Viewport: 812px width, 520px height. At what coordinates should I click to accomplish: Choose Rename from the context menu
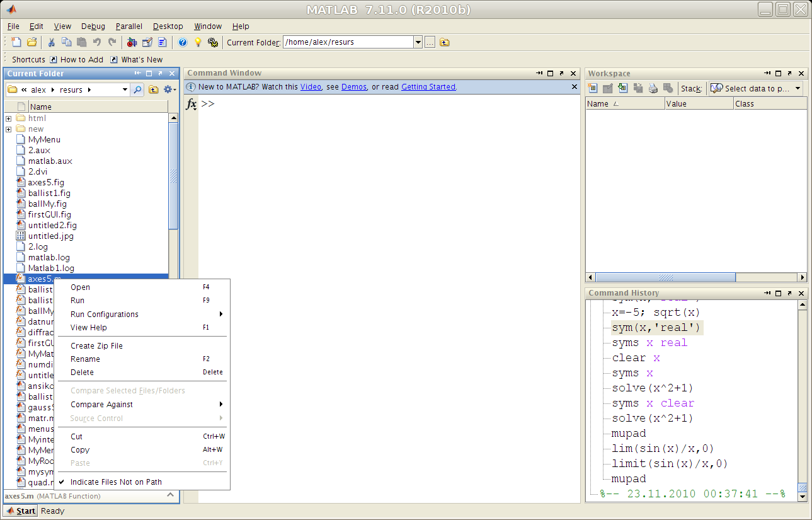pos(142,359)
